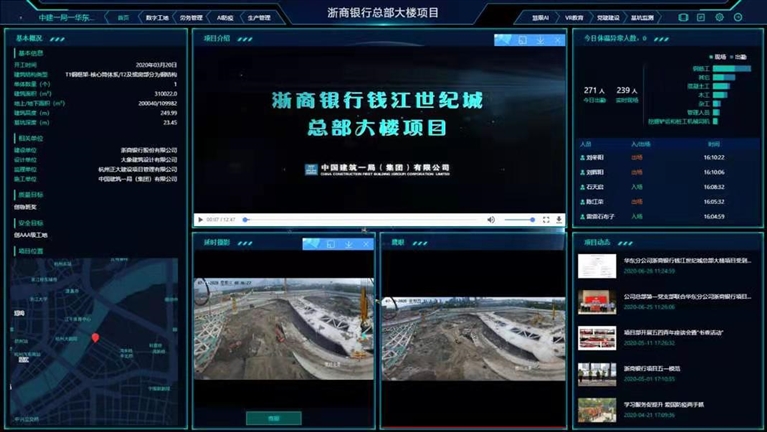Screen dimensions: 767x432
Task: Click the 今日体温异常人数 panel header
Action: (615, 38)
